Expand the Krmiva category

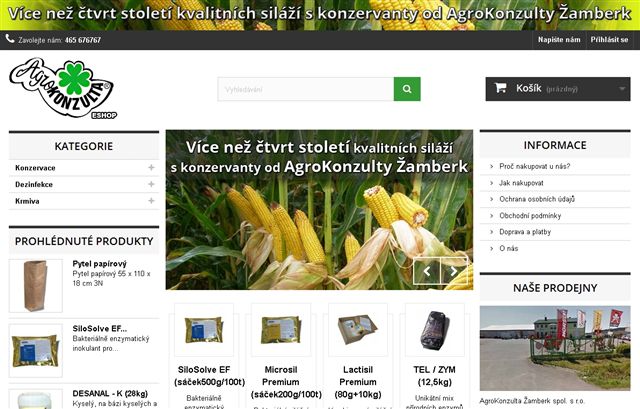coord(151,201)
